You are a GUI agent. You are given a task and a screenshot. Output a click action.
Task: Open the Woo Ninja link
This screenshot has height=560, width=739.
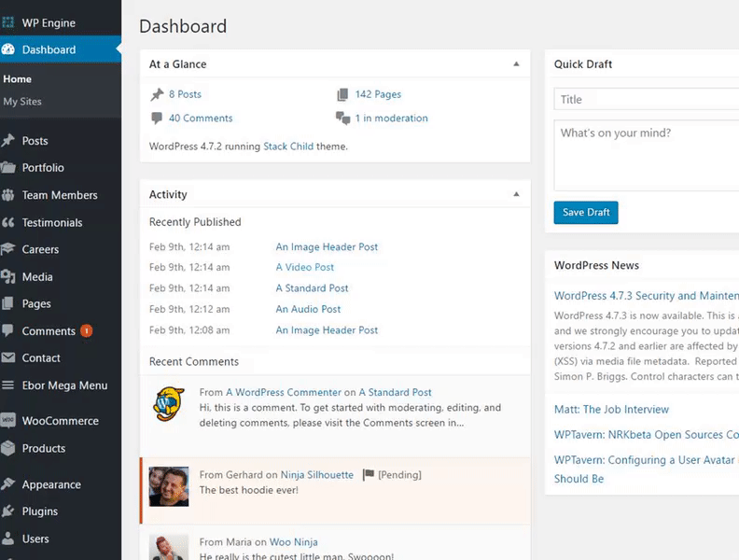pyautogui.click(x=294, y=542)
